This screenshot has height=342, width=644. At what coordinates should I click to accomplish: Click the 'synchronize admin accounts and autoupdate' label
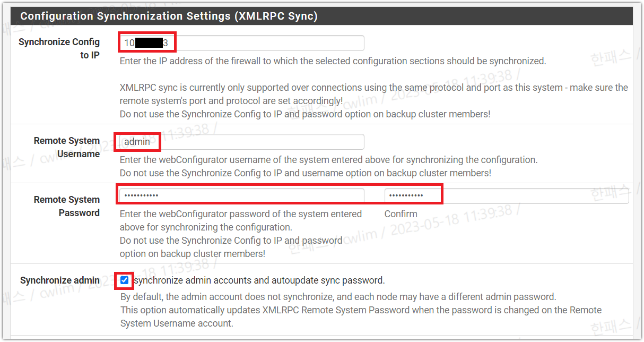coord(259,280)
